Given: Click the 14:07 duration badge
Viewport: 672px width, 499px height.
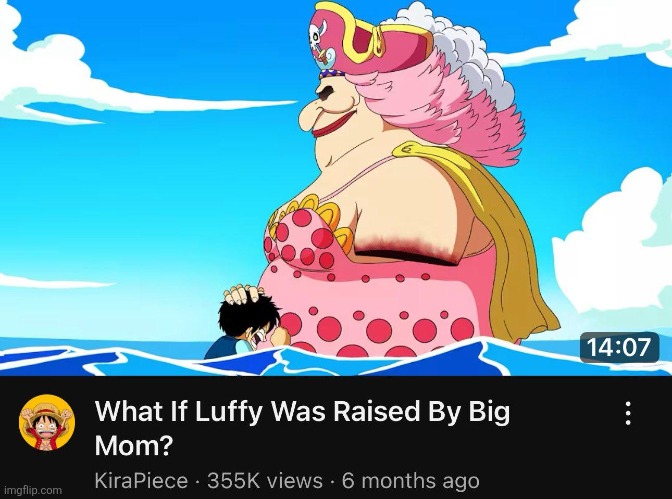Looking at the screenshot, I should pyautogui.click(x=619, y=347).
